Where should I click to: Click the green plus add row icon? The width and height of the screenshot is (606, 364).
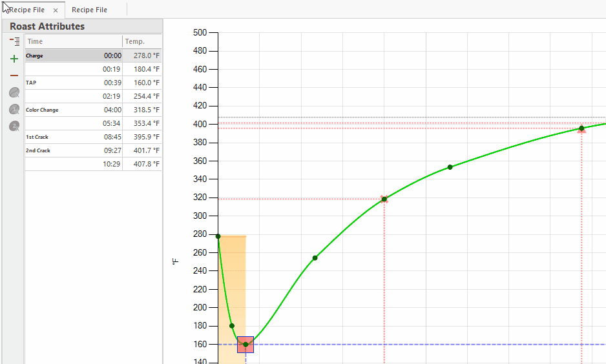(14, 59)
